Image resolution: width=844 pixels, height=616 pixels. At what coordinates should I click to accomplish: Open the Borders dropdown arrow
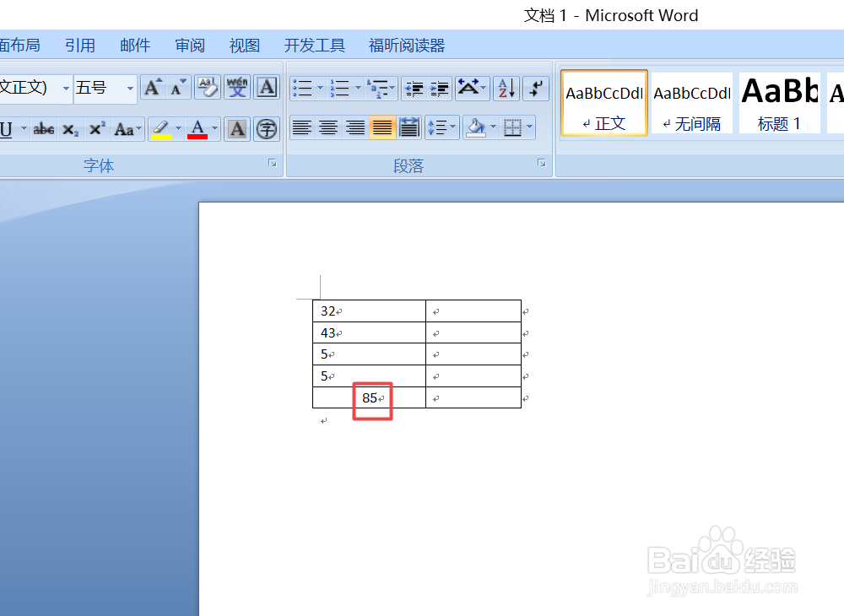coord(530,128)
